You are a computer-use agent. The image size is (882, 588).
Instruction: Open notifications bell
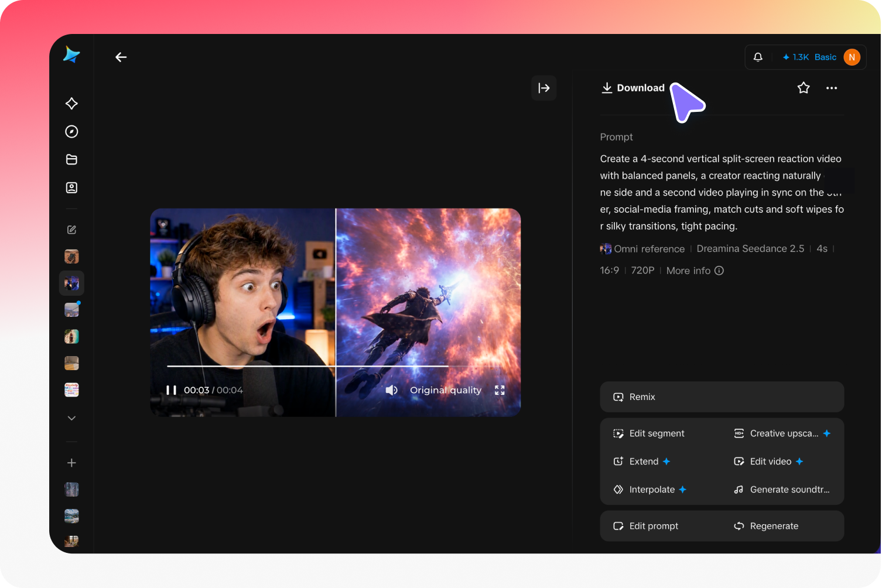758,57
